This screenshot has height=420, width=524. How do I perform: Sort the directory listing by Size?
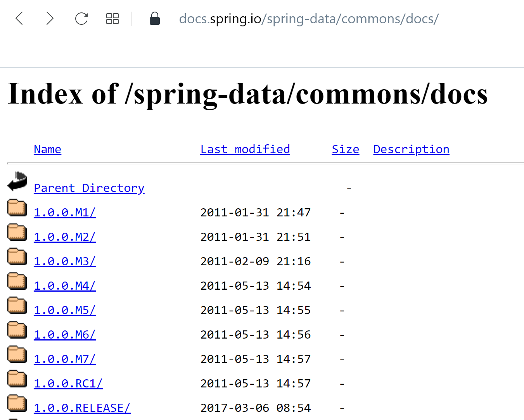click(x=345, y=149)
